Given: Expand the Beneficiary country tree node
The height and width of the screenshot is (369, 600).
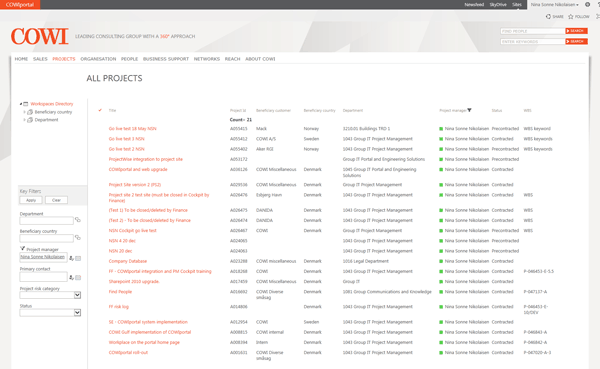Looking at the screenshot, I should point(24,112).
